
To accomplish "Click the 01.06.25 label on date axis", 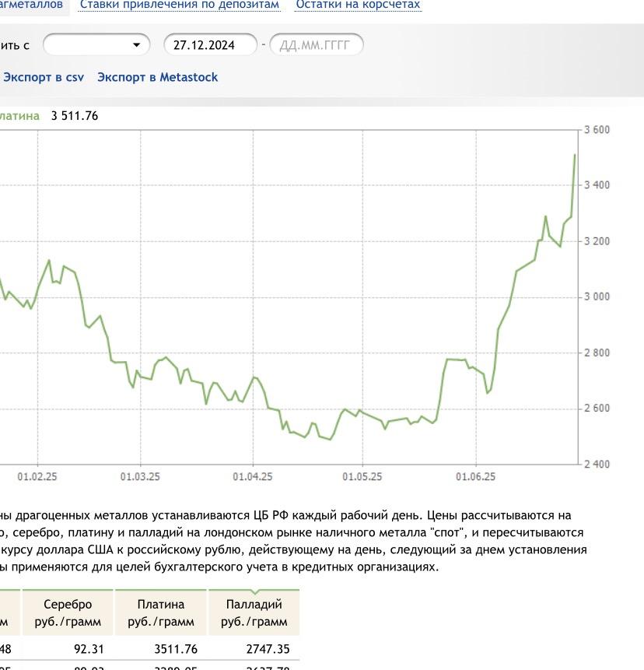I will click(x=476, y=476).
